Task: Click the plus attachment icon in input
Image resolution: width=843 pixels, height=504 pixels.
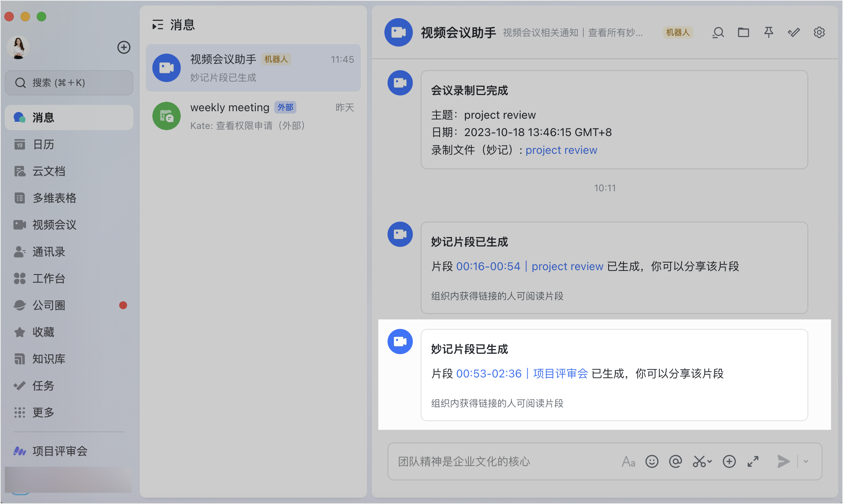Action: tap(729, 461)
